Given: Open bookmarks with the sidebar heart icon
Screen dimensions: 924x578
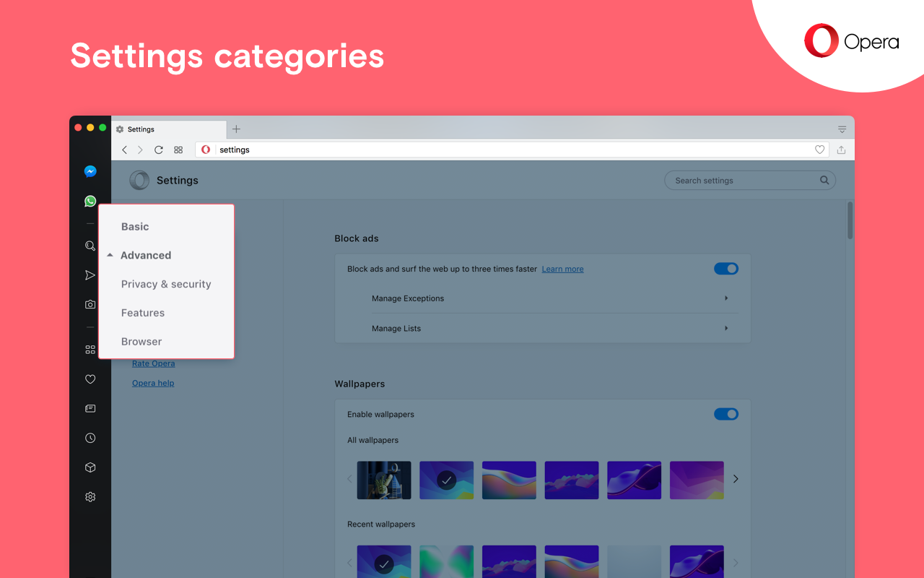Looking at the screenshot, I should pyautogui.click(x=90, y=379).
